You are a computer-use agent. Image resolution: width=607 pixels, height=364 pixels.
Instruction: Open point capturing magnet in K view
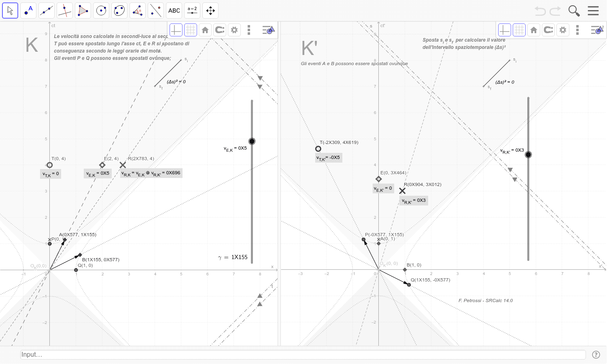[x=220, y=30]
